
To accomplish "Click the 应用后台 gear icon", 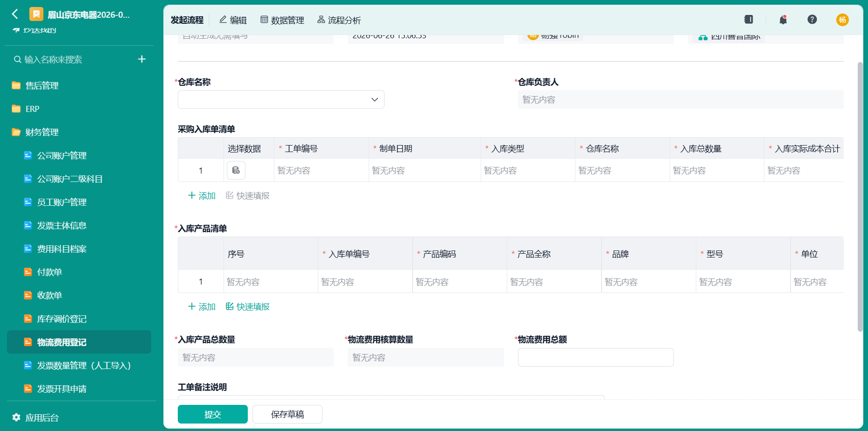I will click(x=16, y=417).
